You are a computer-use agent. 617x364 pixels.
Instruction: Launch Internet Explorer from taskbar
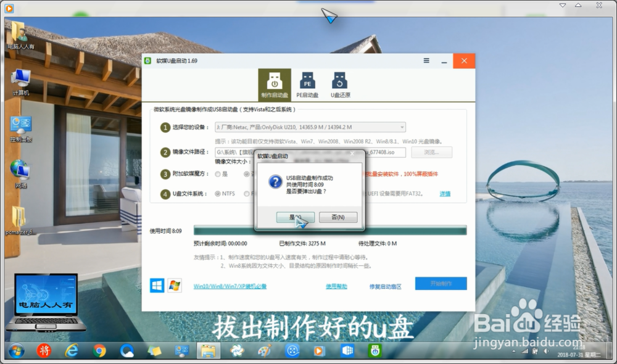(x=72, y=350)
